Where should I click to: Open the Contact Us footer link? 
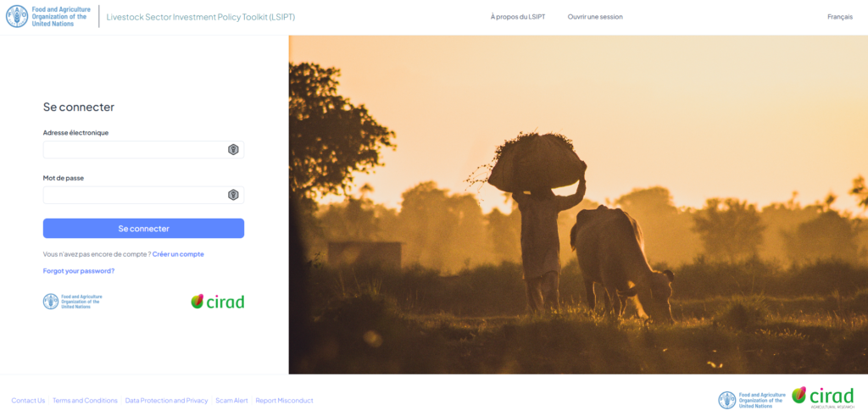point(28,401)
